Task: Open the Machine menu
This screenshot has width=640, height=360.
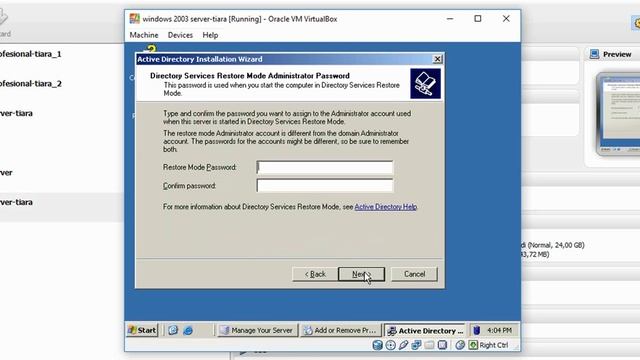Action: pyautogui.click(x=144, y=35)
